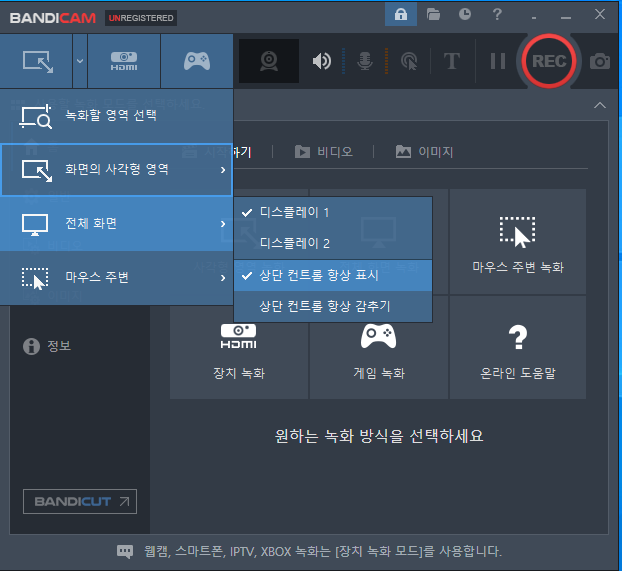
Task: Toggle microphone recording icon
Action: [365, 61]
